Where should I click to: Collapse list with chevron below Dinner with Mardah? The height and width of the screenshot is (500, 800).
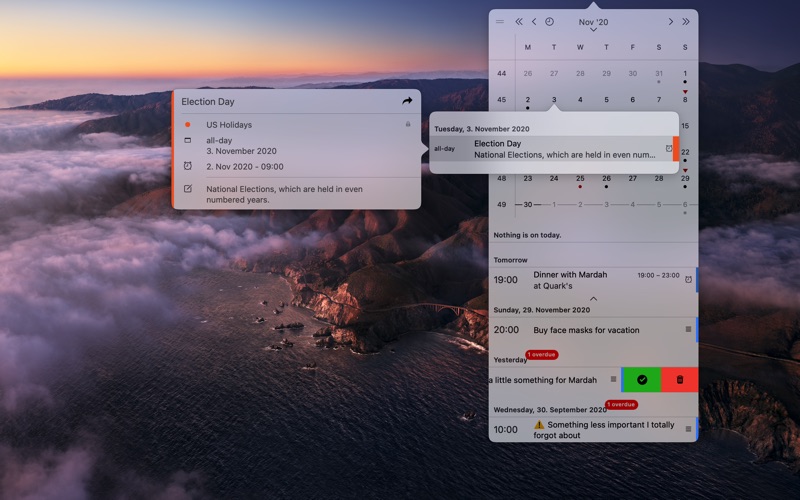pos(593,298)
